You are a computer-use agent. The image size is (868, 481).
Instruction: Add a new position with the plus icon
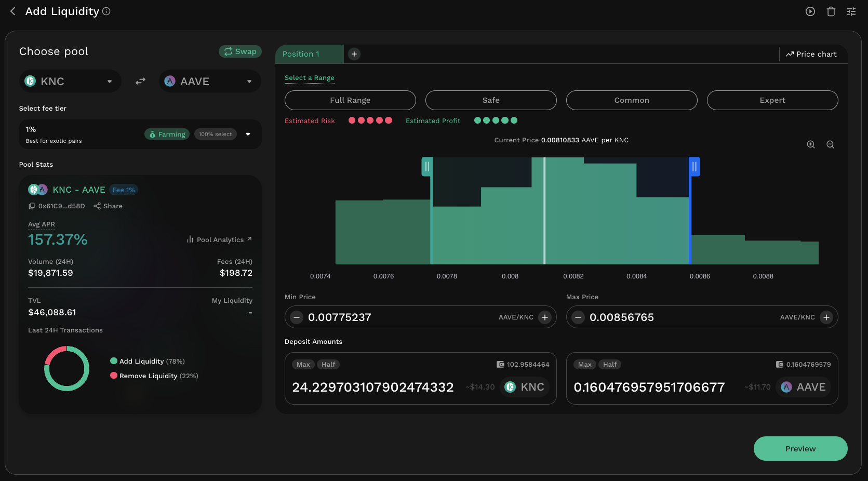click(x=354, y=54)
